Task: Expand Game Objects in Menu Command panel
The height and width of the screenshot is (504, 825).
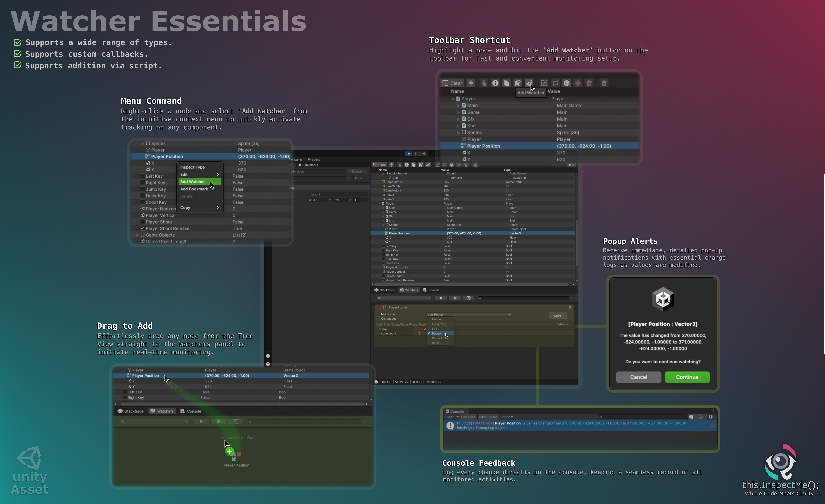Action: 137,235
